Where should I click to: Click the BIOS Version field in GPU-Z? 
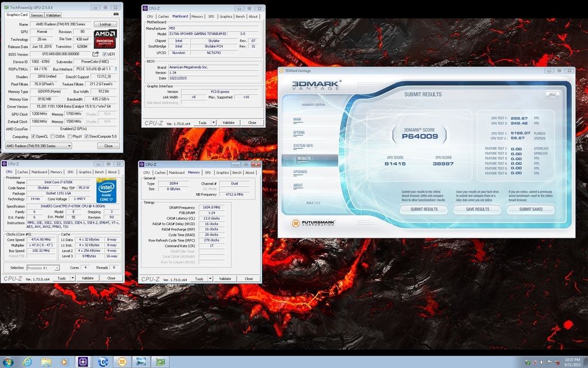coord(60,54)
